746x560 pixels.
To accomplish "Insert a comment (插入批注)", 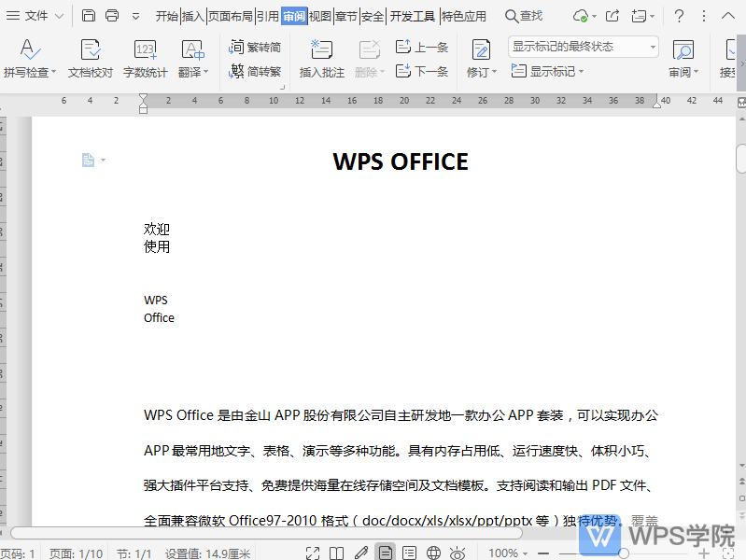I will click(x=321, y=58).
